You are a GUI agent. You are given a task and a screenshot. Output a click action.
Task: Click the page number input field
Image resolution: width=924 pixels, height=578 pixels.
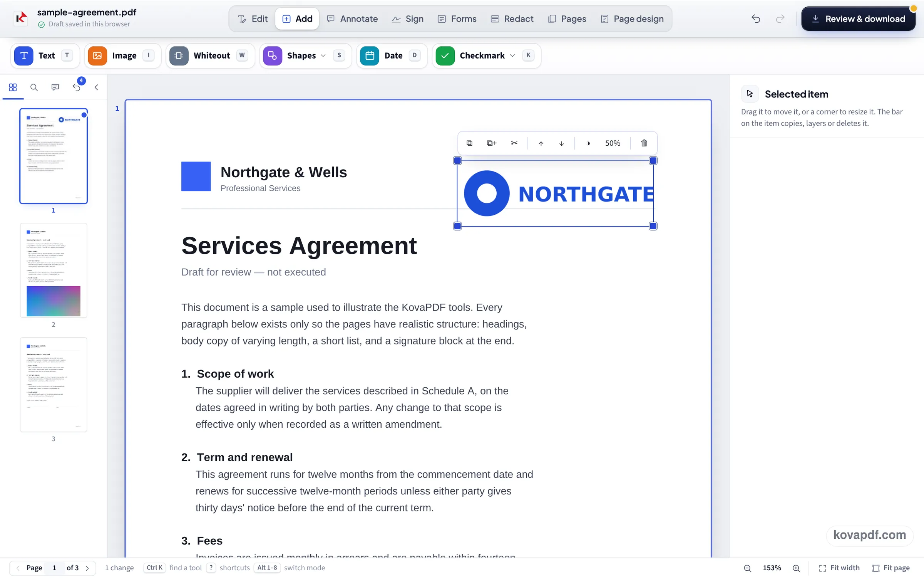pyautogui.click(x=54, y=568)
